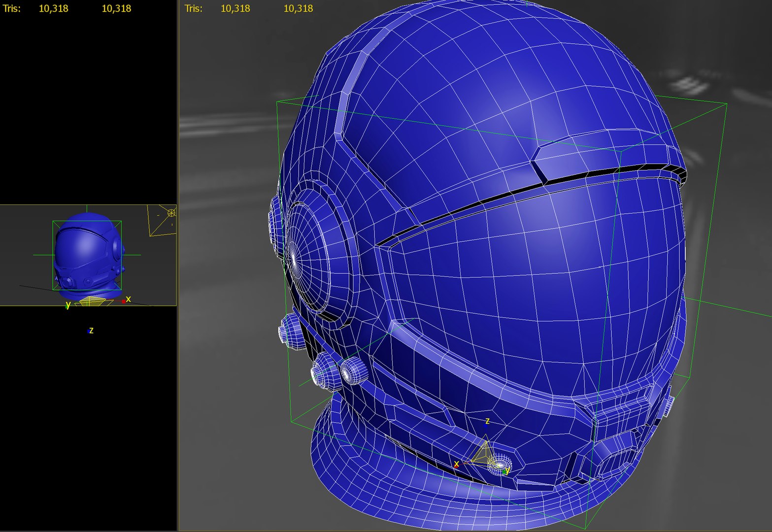The height and width of the screenshot is (532, 772).
Task: Click the first "10,318" value in the left panel
Action: pyautogui.click(x=53, y=8)
